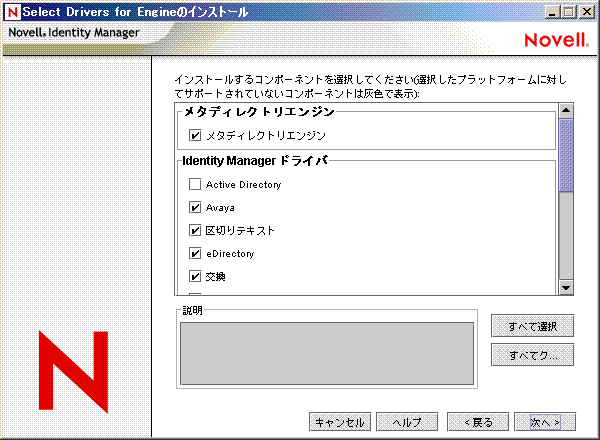
Task: Click the component list scroll-up arrow
Action: tap(566, 111)
